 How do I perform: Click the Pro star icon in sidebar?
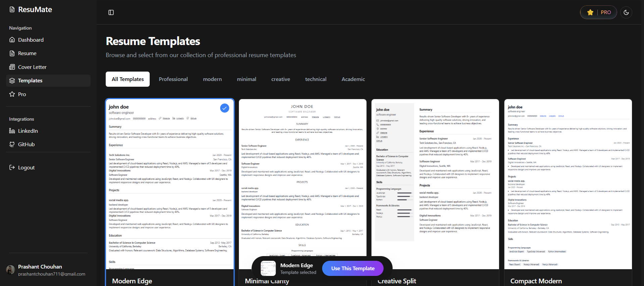pyautogui.click(x=12, y=94)
